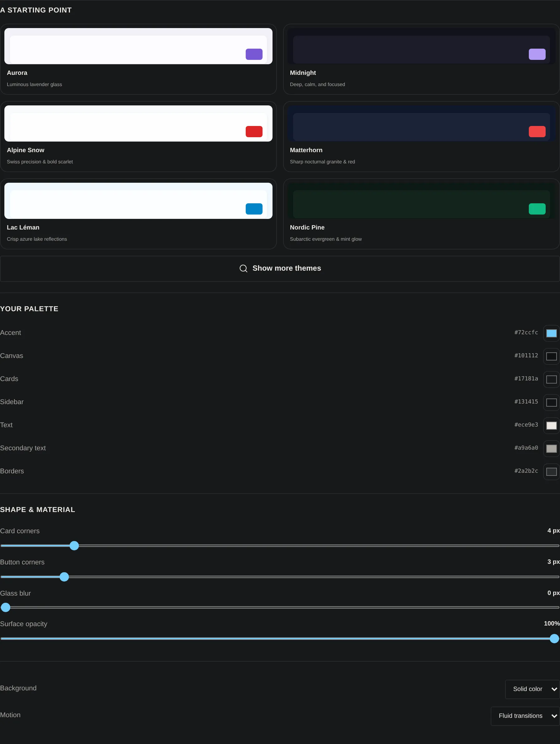The image size is (560, 744).
Task: Select the Aurora theme preview
Action: click(x=138, y=46)
